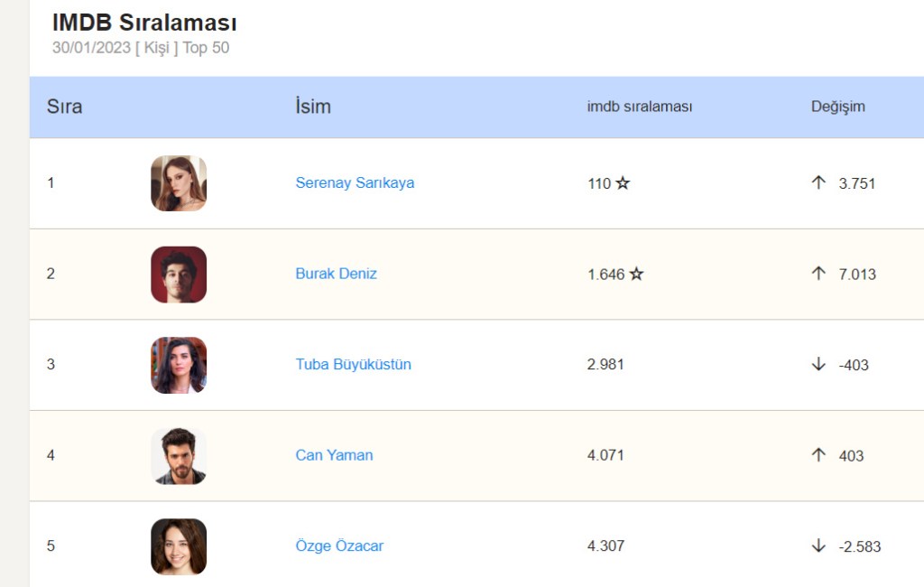The image size is (924, 587).
Task: Open the Tuba Büyüküstün name link
Action: pyautogui.click(x=353, y=365)
